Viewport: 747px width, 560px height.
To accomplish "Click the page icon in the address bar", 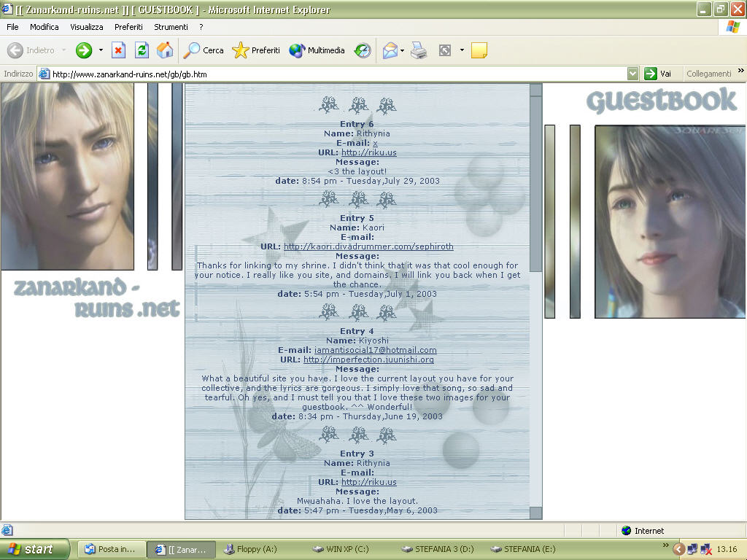I will pyautogui.click(x=44, y=74).
